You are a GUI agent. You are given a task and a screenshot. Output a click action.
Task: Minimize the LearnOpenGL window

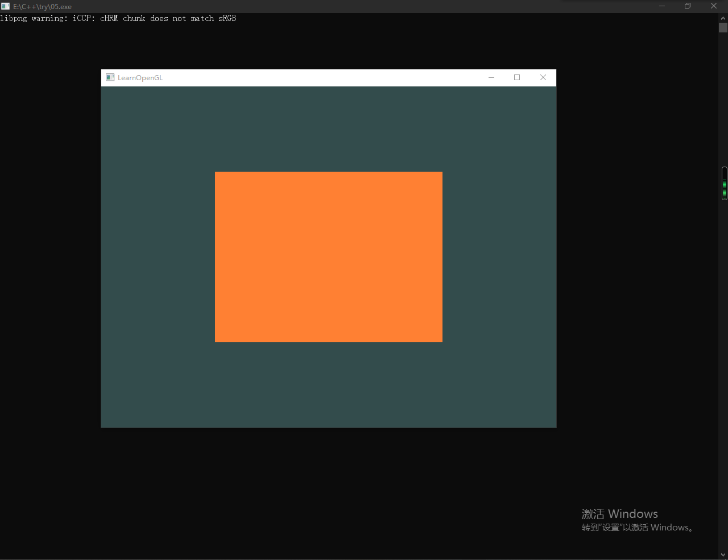[x=491, y=77]
